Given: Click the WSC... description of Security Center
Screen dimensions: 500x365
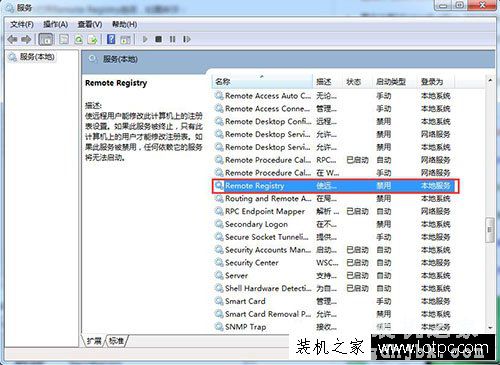Looking at the screenshot, I should pos(327,263).
